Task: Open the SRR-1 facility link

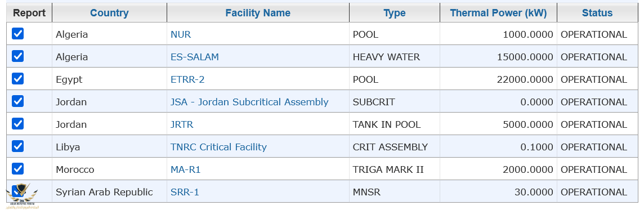Action: coord(185,192)
